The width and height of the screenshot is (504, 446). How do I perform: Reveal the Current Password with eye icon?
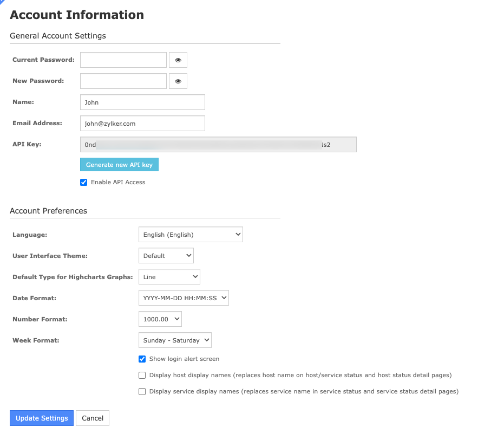point(178,60)
